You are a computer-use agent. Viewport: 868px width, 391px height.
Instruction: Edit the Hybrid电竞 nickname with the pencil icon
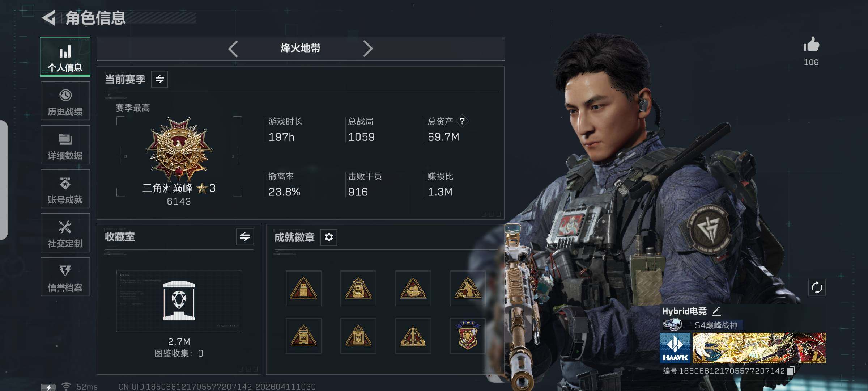tap(716, 311)
